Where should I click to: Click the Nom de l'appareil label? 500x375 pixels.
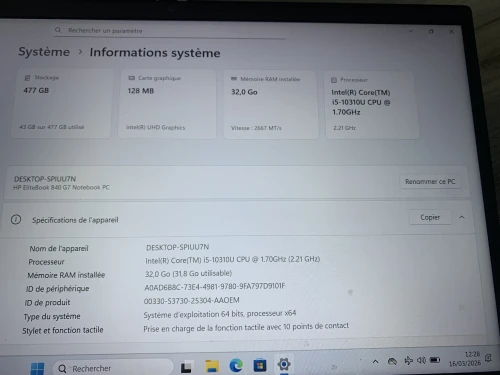click(x=59, y=249)
